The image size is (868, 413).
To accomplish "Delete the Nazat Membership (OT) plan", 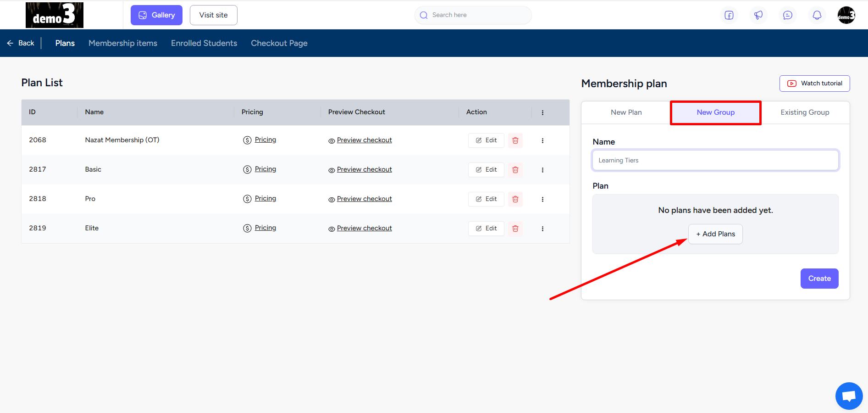I will click(515, 140).
